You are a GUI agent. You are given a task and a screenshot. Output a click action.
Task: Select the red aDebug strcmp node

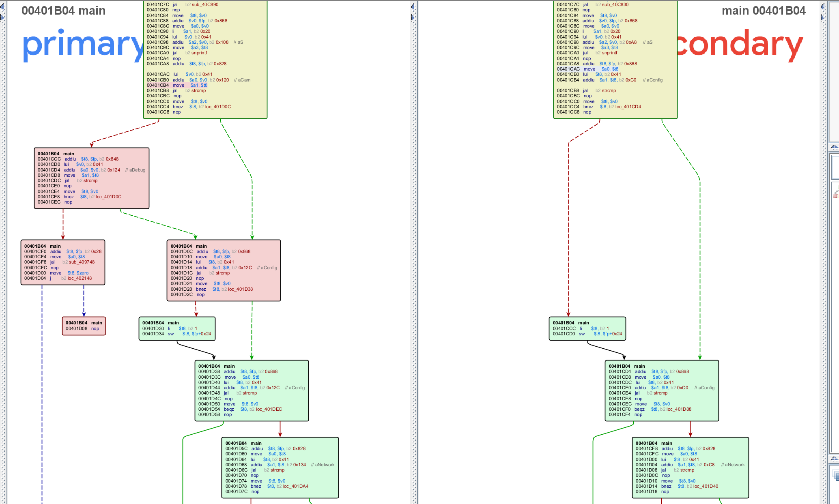point(92,178)
